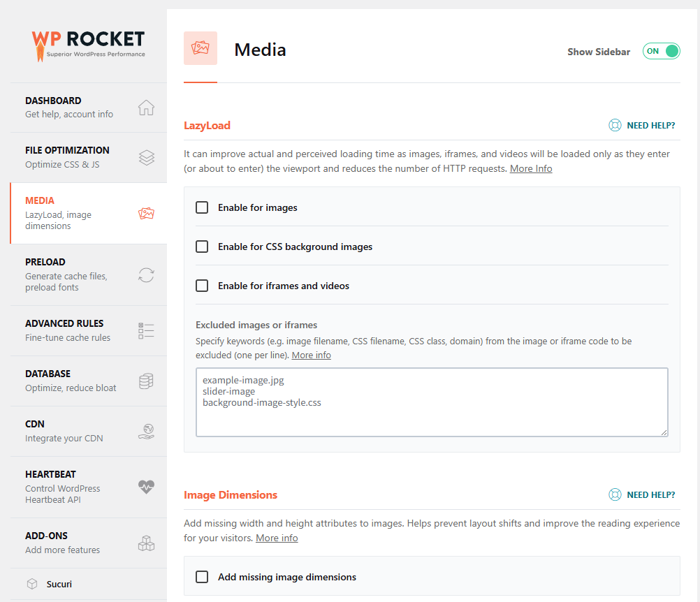Click the Advanced Rules checklist icon
Viewport: 700px width, 602px height.
tap(146, 331)
